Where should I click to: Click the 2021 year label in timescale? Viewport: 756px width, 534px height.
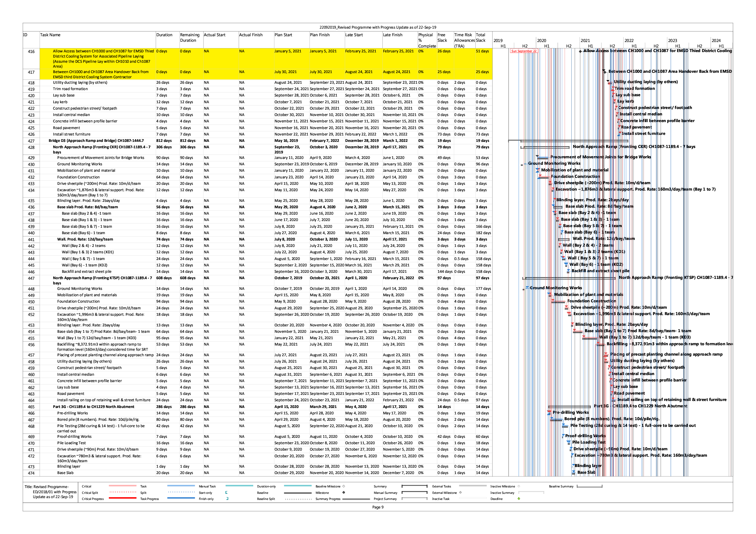pyautogui.click(x=585, y=40)
